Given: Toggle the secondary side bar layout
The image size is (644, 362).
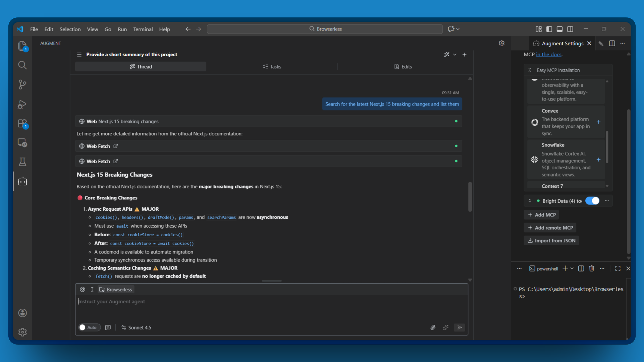Looking at the screenshot, I should [570, 29].
